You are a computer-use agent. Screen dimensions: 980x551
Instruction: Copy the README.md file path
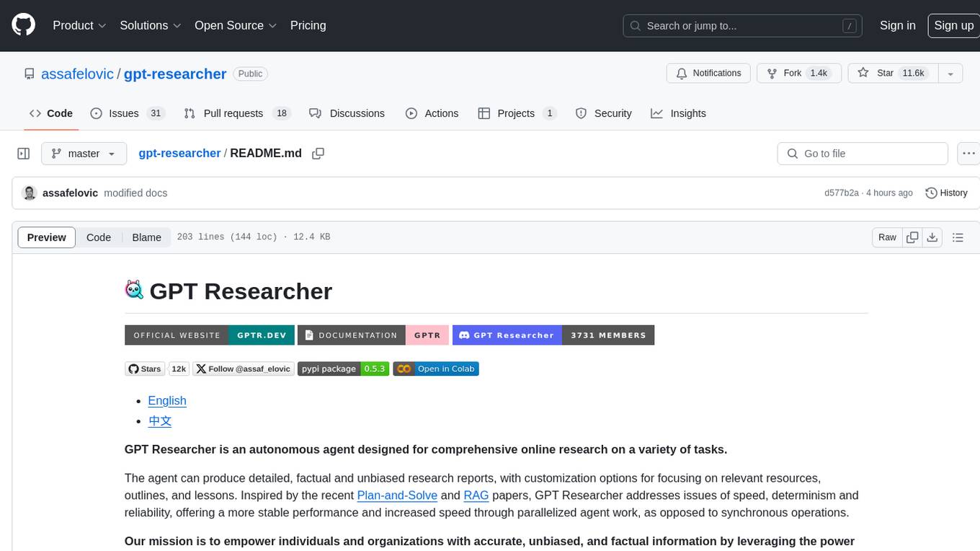pos(318,154)
